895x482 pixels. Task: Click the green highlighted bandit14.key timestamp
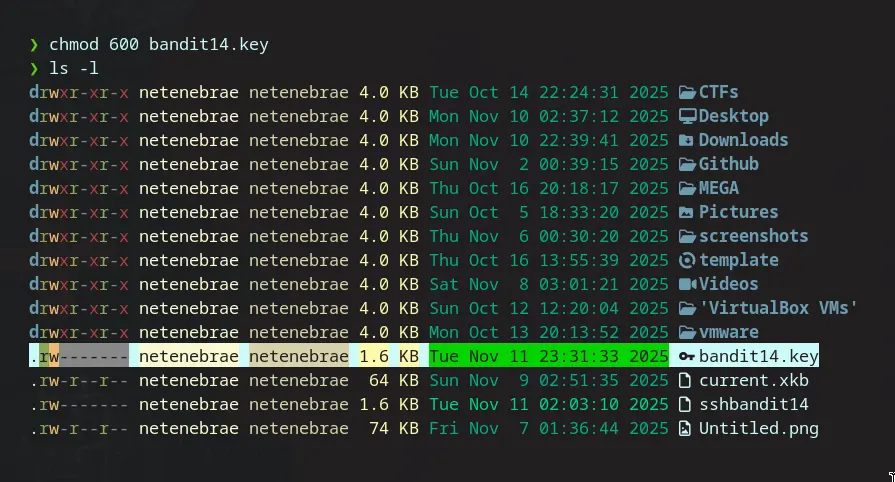click(548, 356)
